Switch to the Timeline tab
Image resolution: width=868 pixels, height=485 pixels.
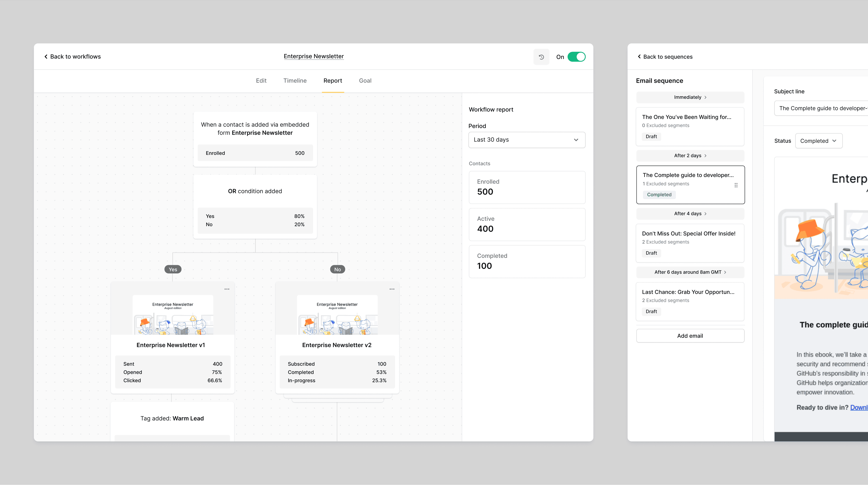pyautogui.click(x=295, y=80)
